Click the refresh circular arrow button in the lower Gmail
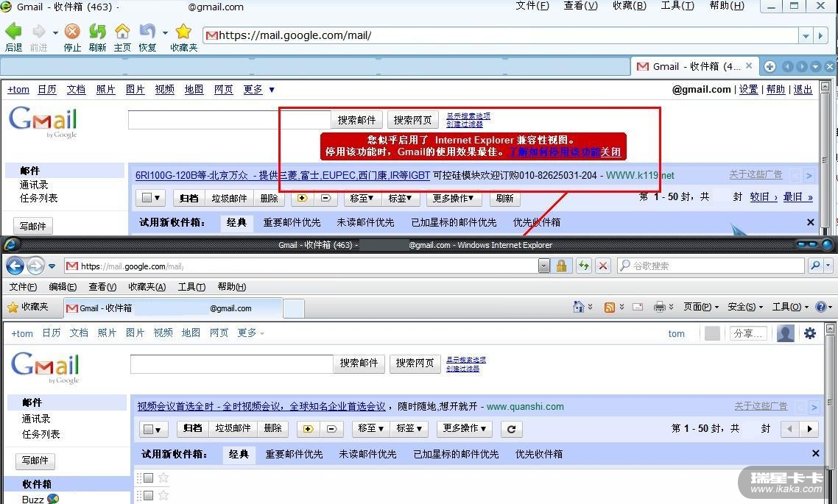Screen dimensions: 838x504 (x=512, y=429)
